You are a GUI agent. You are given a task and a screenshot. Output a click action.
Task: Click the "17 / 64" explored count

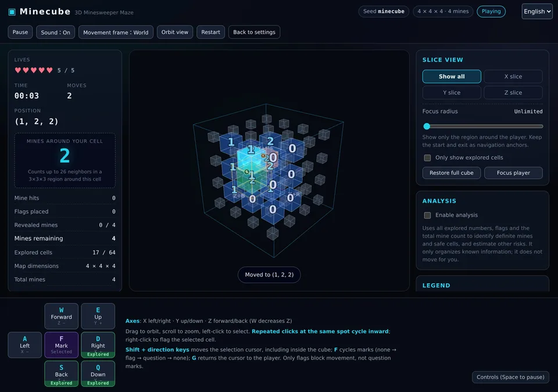tap(104, 252)
